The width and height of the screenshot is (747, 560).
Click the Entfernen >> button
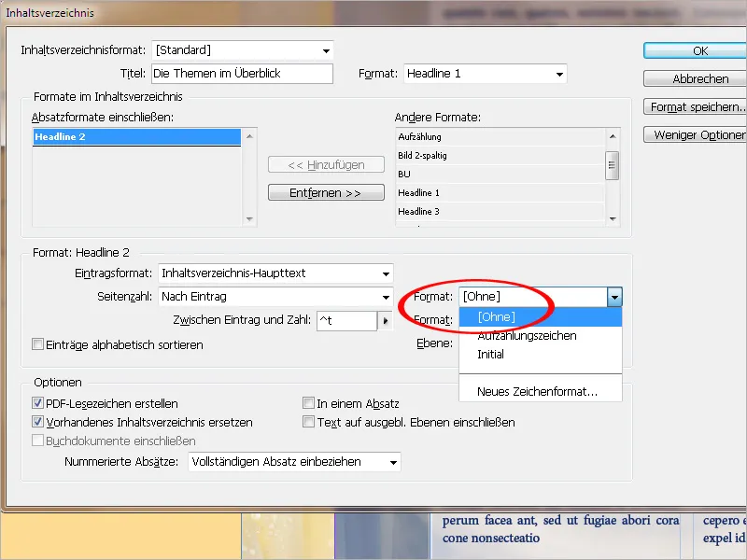326,193
